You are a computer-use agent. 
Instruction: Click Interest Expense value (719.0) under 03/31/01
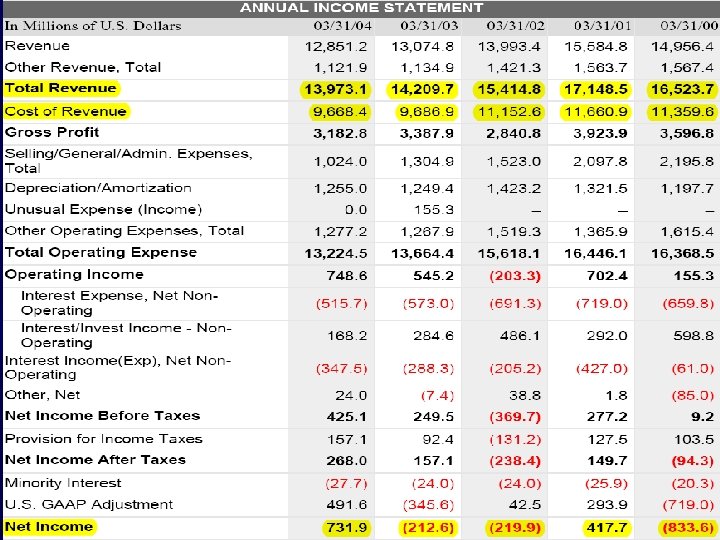point(602,304)
